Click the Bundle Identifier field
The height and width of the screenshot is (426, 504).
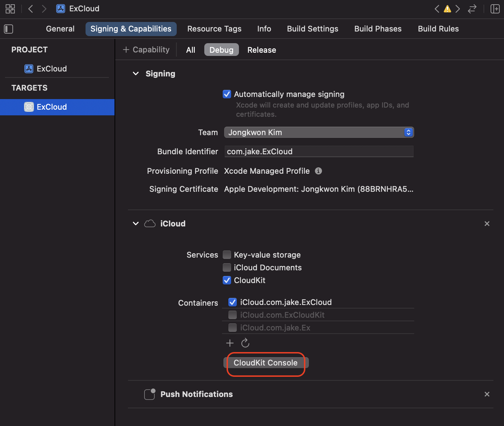click(319, 151)
